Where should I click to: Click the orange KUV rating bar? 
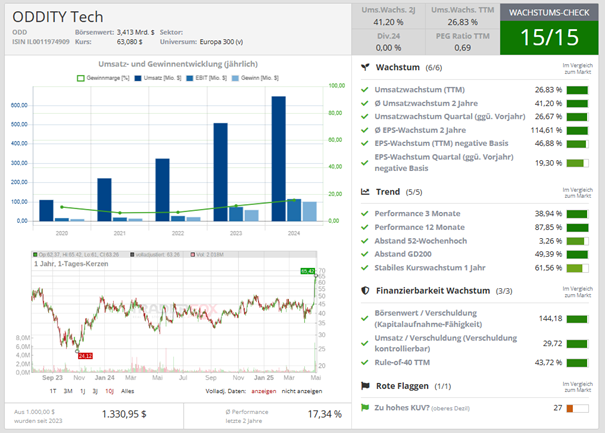pos(578,408)
